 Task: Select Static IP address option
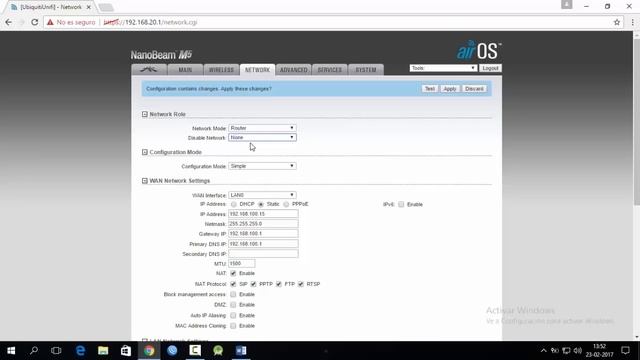261,204
